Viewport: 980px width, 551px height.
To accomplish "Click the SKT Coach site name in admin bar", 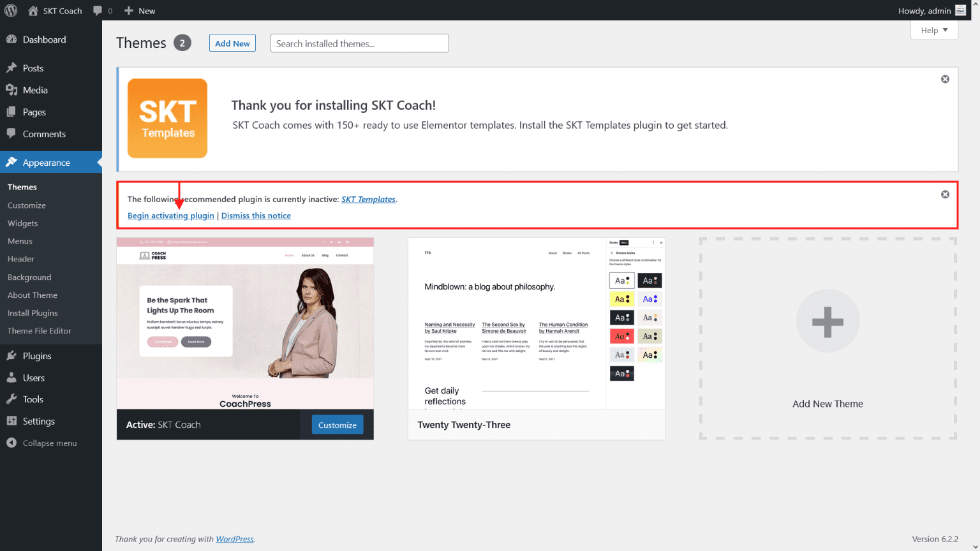I will [63, 11].
